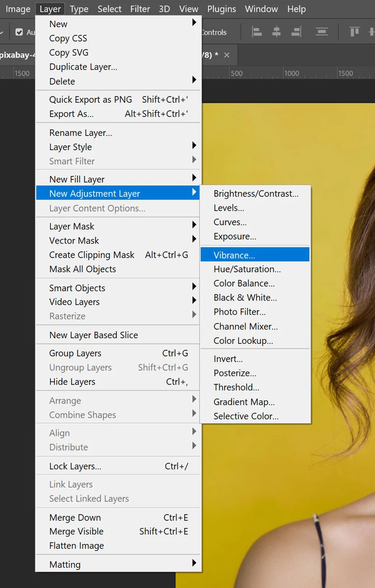Expand the Layer Style submenu

click(118, 147)
